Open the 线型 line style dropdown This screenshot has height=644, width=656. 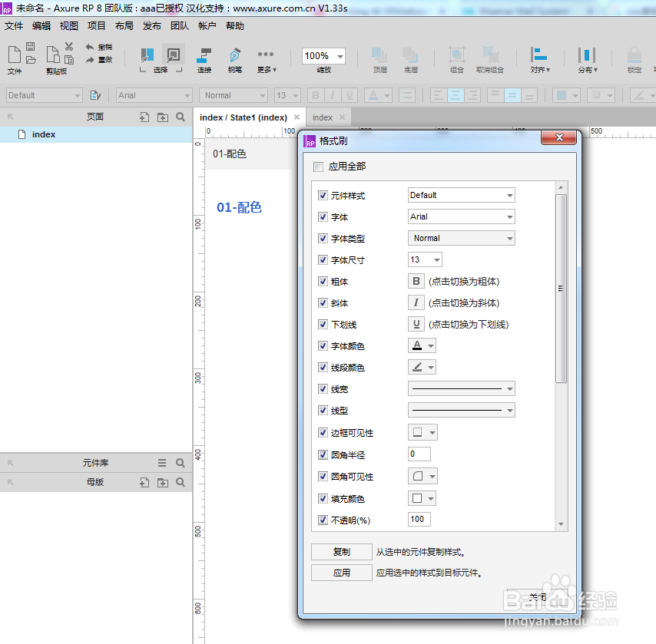coord(462,410)
